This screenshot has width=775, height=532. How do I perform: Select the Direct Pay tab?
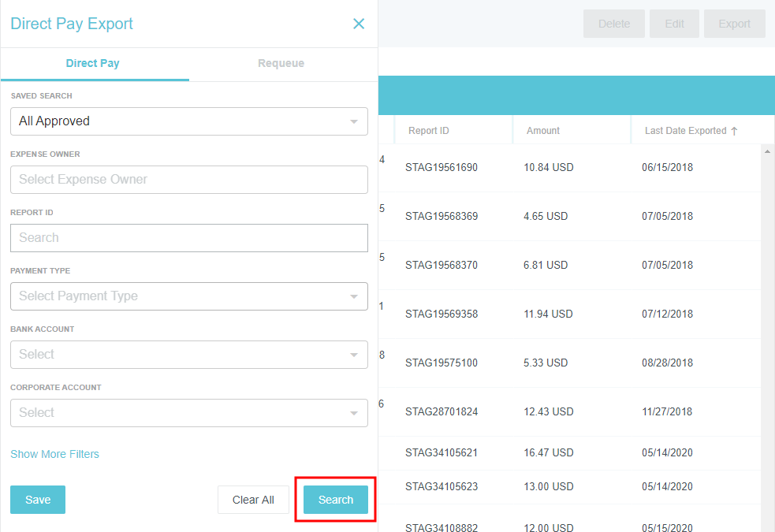[x=93, y=63]
